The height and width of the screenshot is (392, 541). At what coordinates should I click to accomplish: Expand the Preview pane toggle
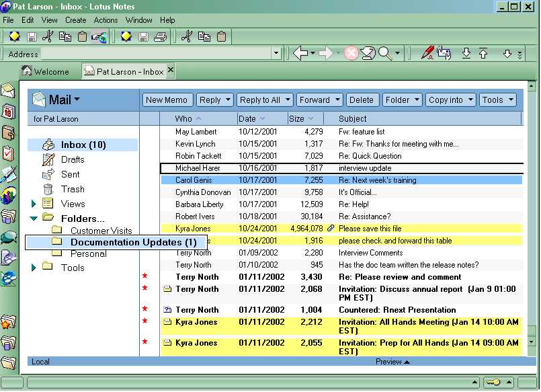[392, 362]
